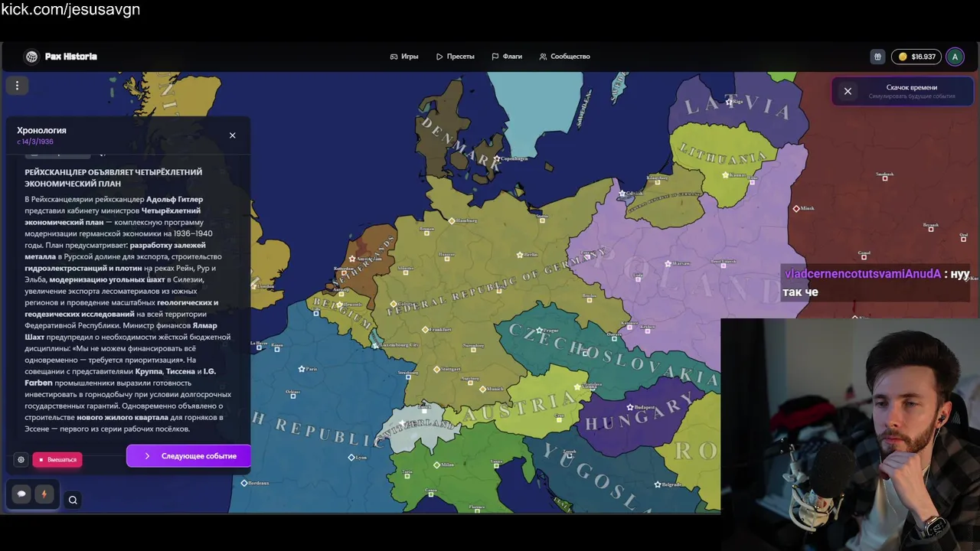The image size is (980, 551).
Task: Select the Berlin capital star marker
Action: point(520,255)
